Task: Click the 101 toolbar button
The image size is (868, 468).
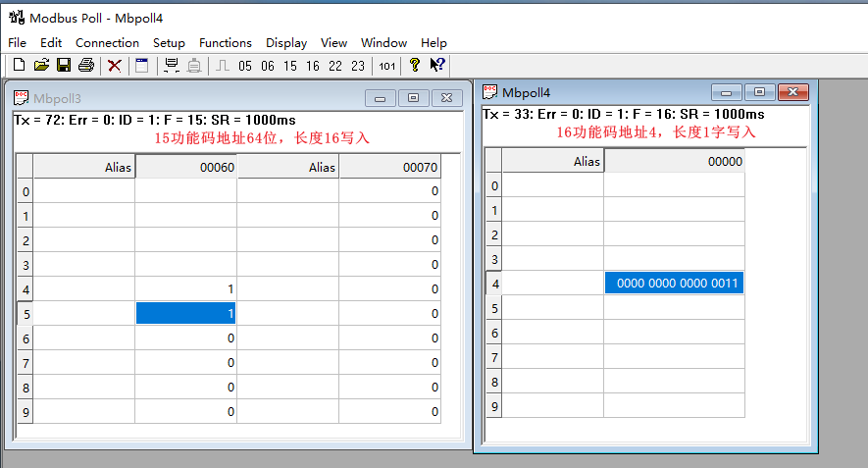Action: (x=386, y=66)
